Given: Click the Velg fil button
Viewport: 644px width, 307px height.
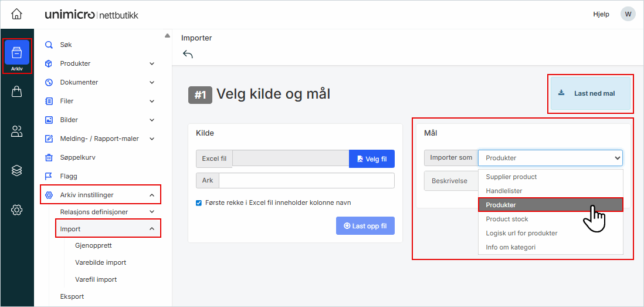Looking at the screenshot, I should click(371, 159).
